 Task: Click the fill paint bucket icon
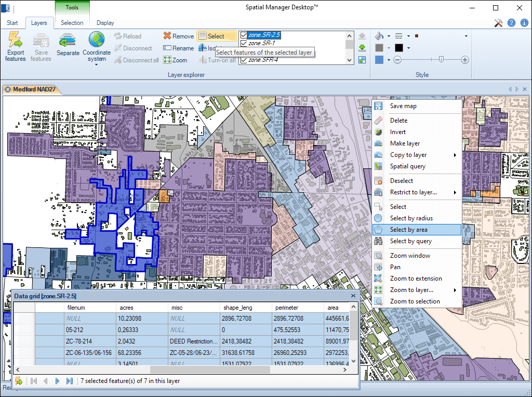point(379,36)
